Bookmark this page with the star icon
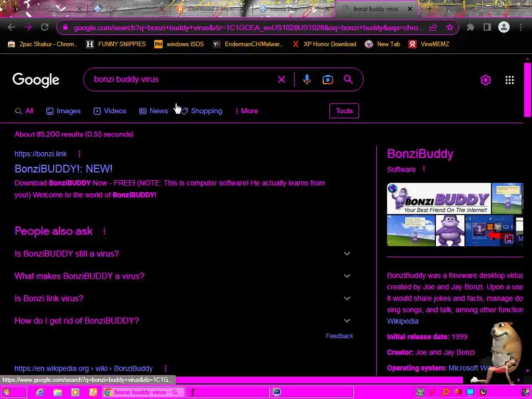 [x=450, y=28]
